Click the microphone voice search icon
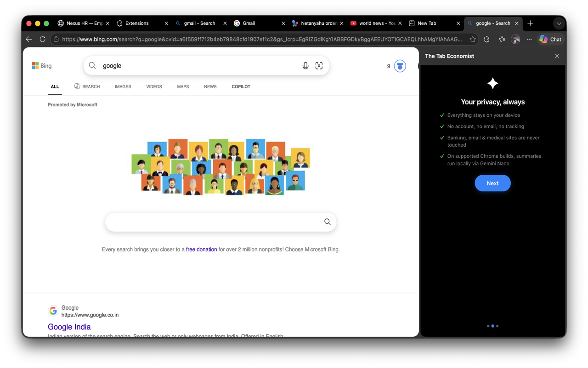This screenshot has height=368, width=588. pos(305,66)
